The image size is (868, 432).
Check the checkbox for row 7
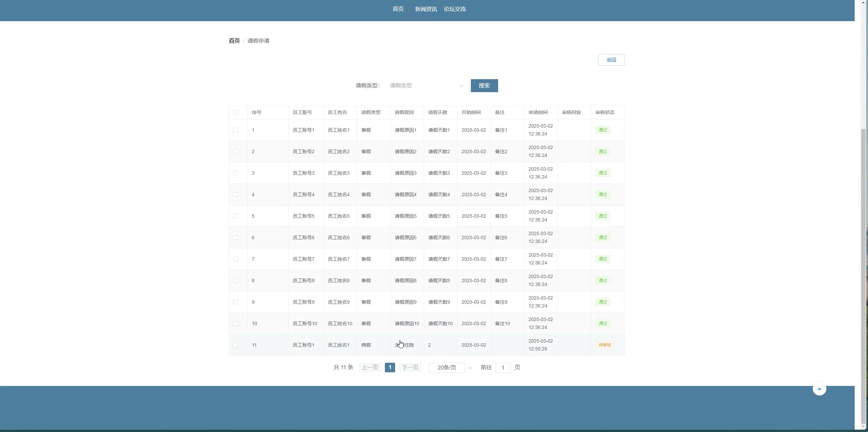(x=235, y=259)
